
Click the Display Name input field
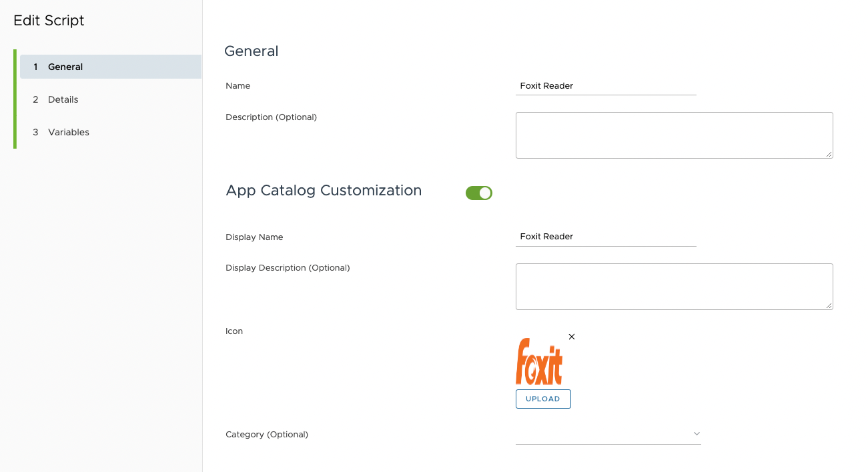point(605,237)
